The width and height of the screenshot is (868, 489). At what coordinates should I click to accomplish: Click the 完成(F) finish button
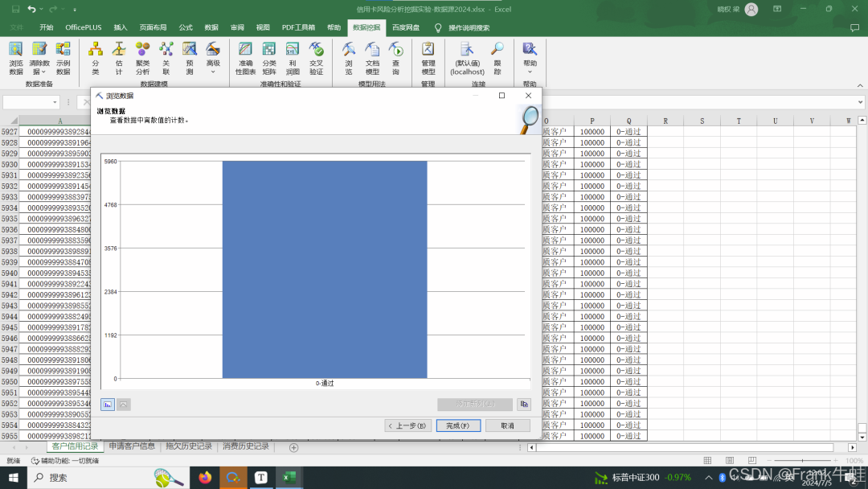click(458, 425)
